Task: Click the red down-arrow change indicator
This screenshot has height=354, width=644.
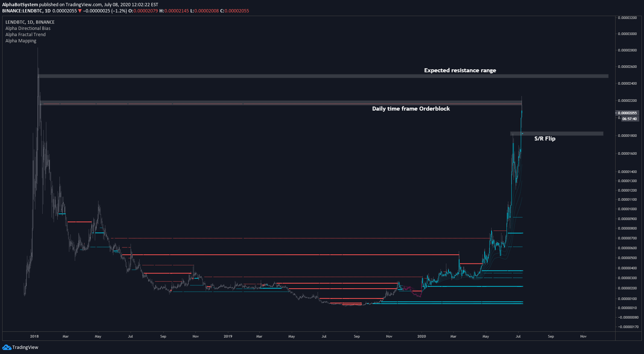Action: click(x=80, y=11)
